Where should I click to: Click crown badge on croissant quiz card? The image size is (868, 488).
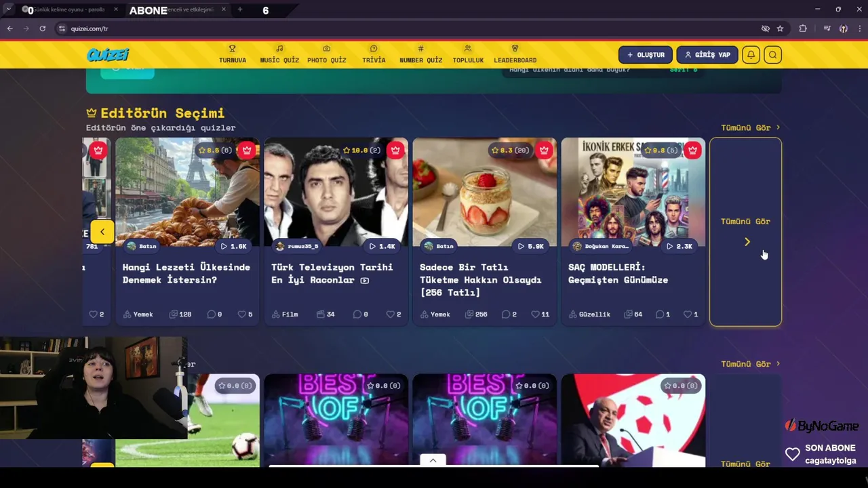click(247, 150)
